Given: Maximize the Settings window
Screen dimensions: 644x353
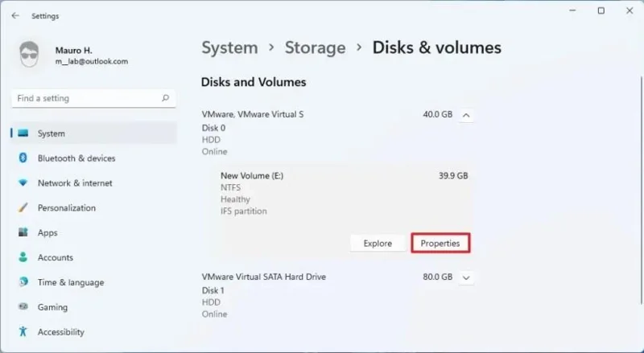Looking at the screenshot, I should 601,10.
